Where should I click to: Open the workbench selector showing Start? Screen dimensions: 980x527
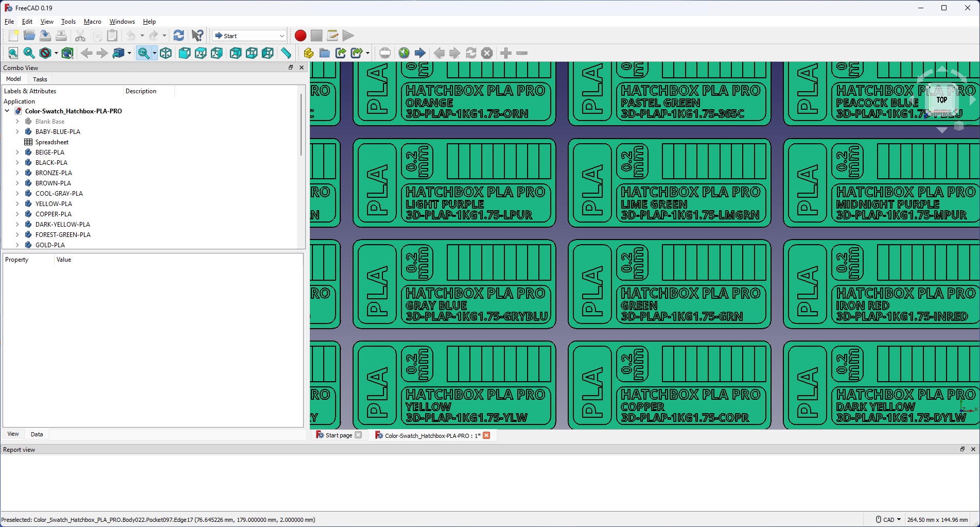(249, 36)
